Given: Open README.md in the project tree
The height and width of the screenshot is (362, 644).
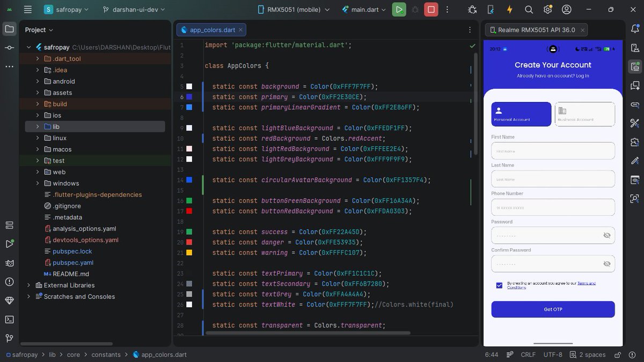Looking at the screenshot, I should pos(70,274).
